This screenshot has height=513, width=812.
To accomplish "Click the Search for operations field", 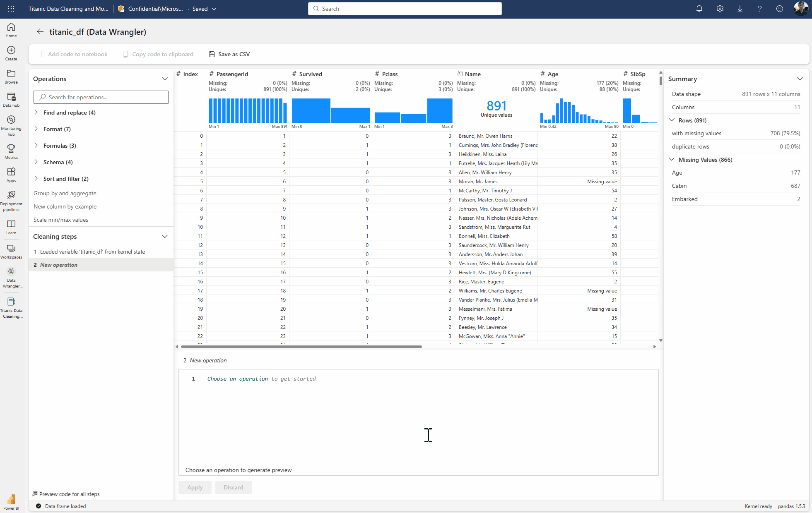I will pos(101,97).
